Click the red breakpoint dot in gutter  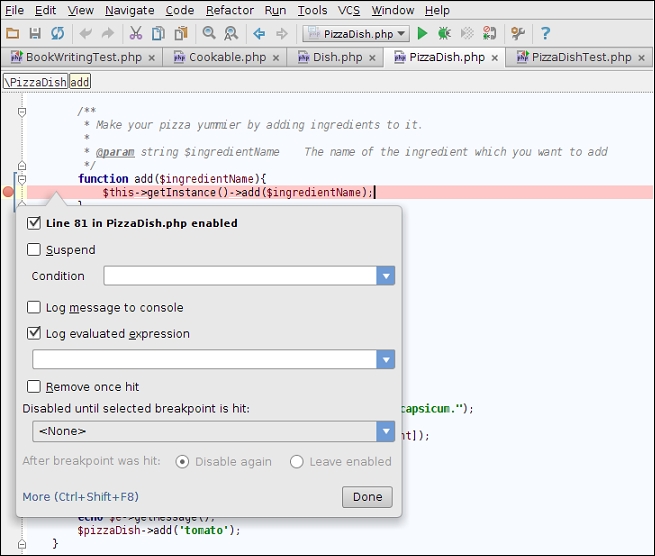(8, 192)
